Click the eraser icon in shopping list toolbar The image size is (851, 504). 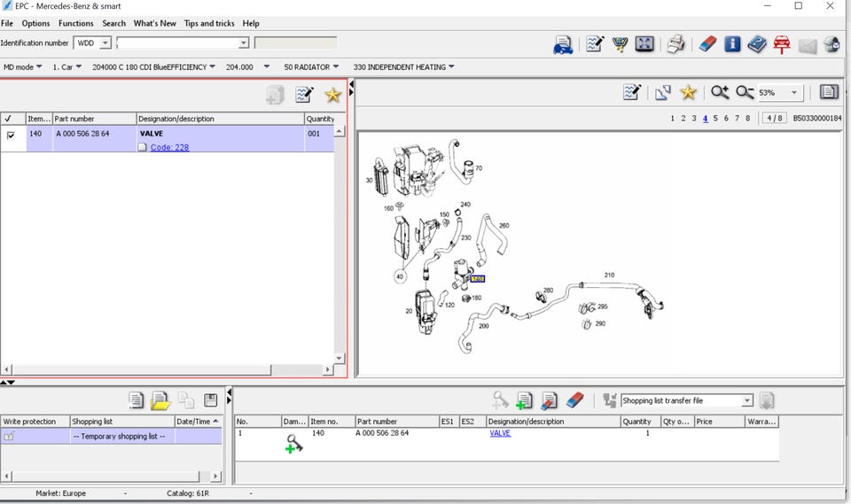pyautogui.click(x=574, y=400)
